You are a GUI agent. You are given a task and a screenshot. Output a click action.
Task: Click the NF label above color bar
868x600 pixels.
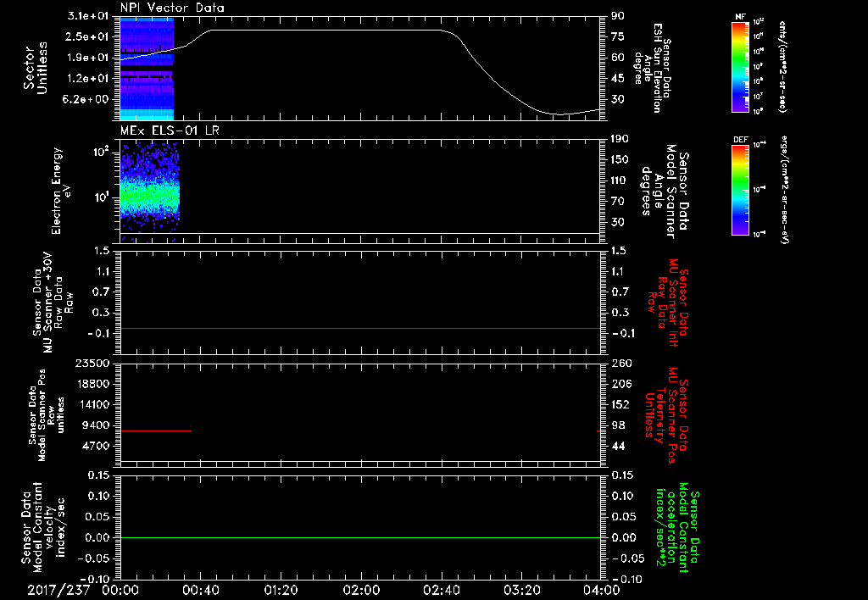[x=740, y=17]
